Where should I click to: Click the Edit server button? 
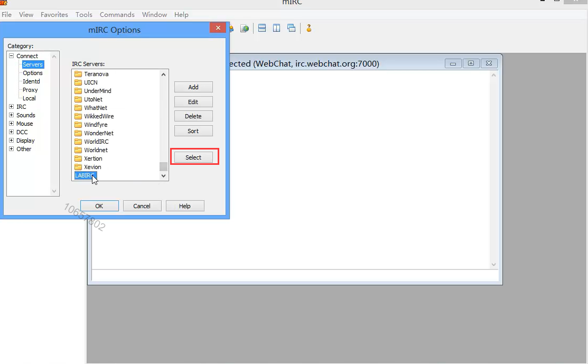(x=193, y=101)
